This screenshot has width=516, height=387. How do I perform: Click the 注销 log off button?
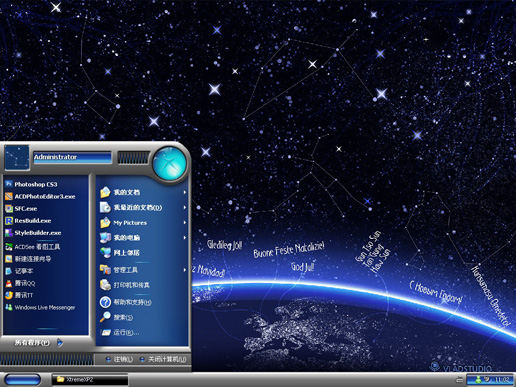coord(119,359)
